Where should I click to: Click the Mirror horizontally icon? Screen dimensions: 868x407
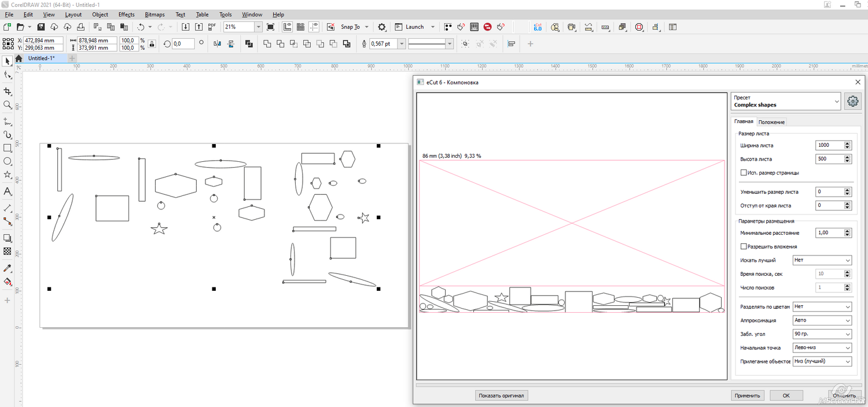coord(218,43)
